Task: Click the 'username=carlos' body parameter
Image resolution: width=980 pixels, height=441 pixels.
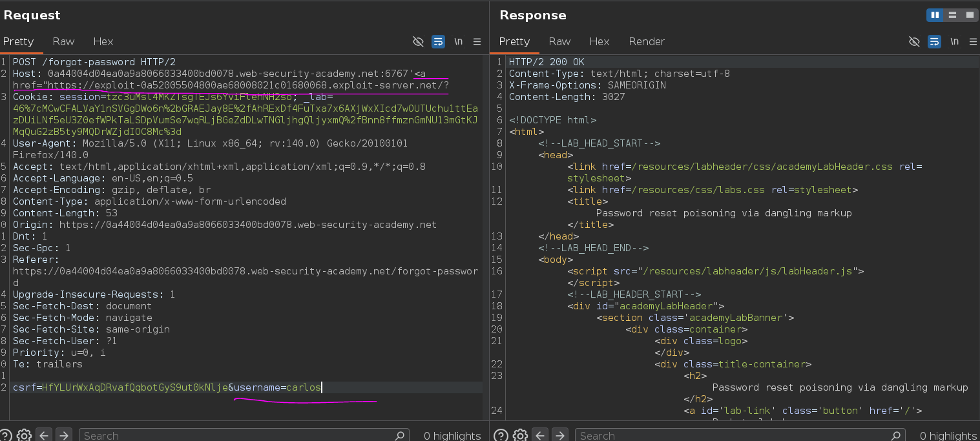Action: [x=277, y=387]
